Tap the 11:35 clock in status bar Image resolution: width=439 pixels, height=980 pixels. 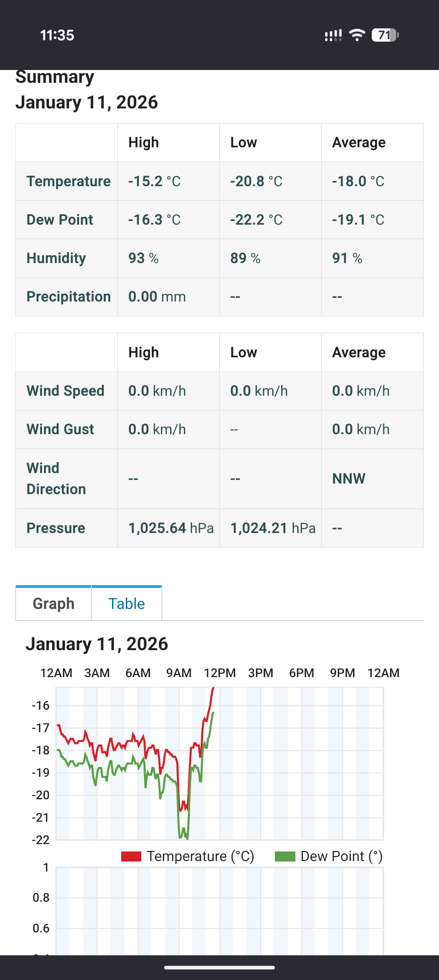pyautogui.click(x=57, y=35)
